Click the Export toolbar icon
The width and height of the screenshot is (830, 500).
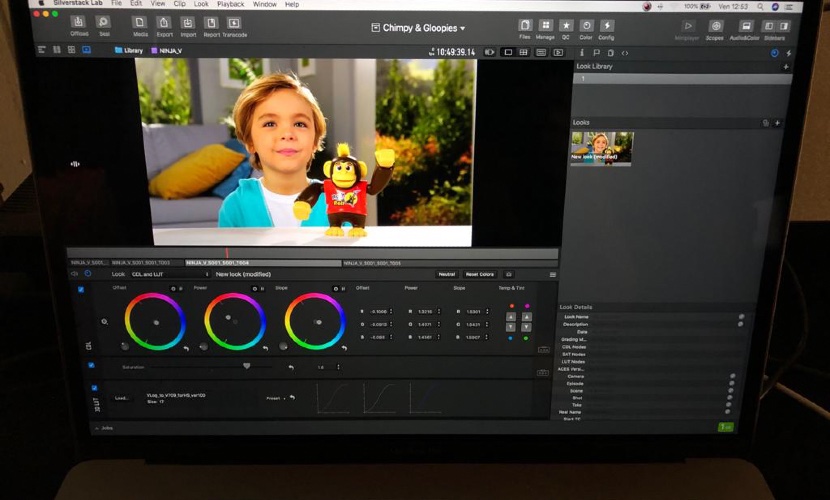163,24
